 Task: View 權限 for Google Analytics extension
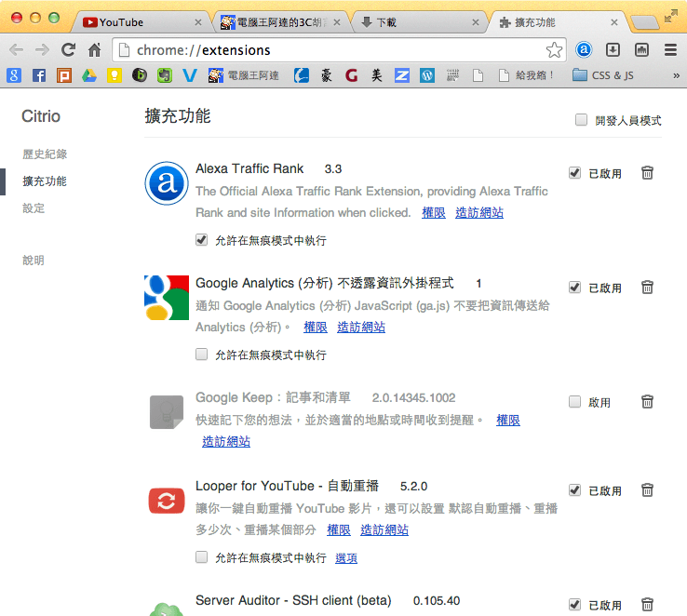point(316,327)
